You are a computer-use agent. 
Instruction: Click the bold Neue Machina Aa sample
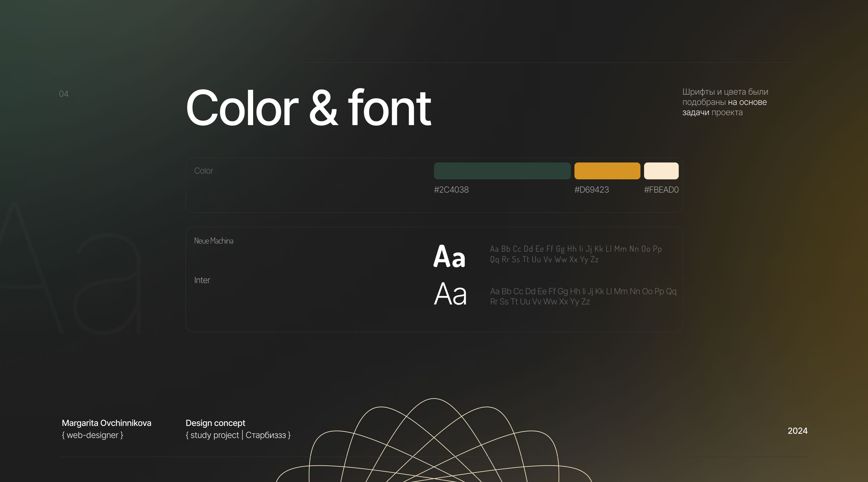pos(449,257)
